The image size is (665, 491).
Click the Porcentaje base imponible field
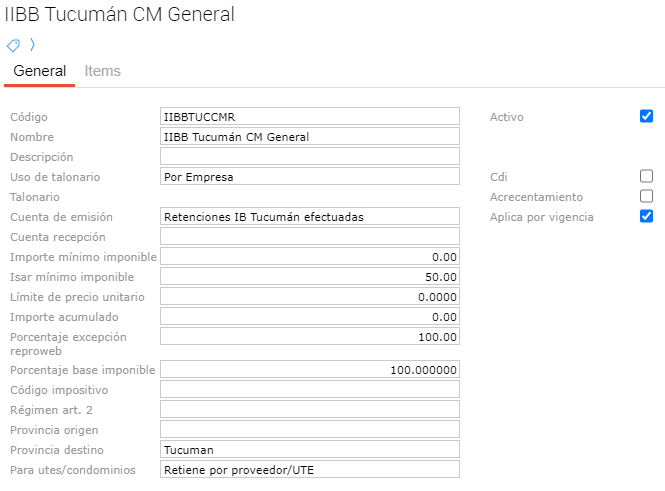point(309,370)
